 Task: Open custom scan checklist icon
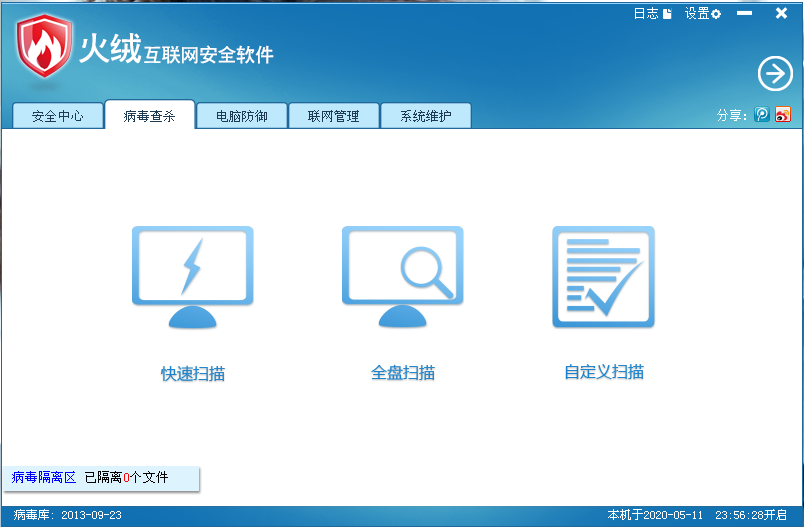coord(604,277)
